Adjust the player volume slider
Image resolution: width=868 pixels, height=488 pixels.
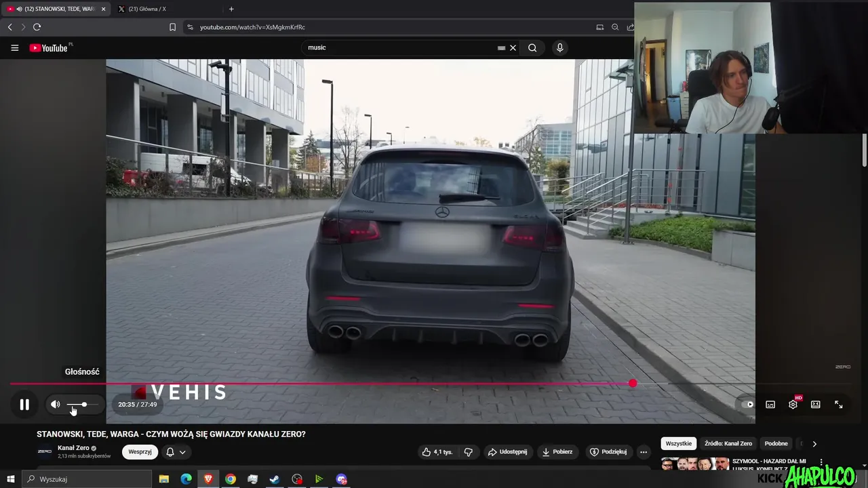[x=82, y=405]
